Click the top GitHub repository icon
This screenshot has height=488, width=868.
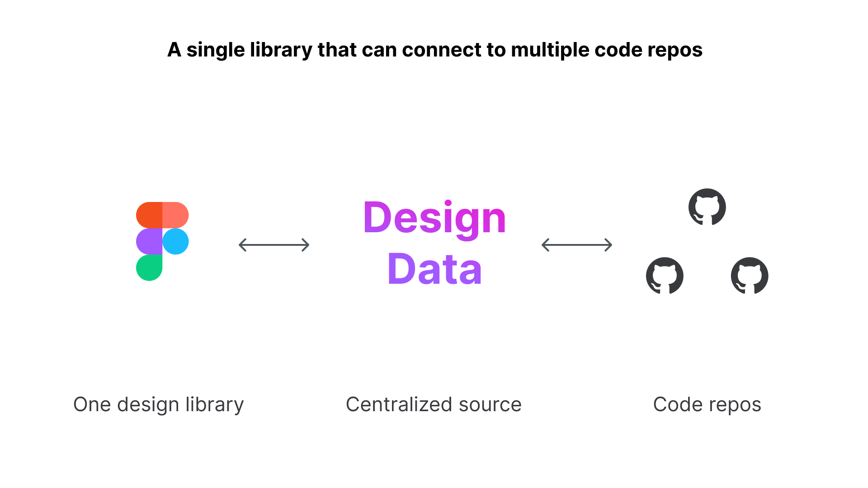click(x=707, y=207)
